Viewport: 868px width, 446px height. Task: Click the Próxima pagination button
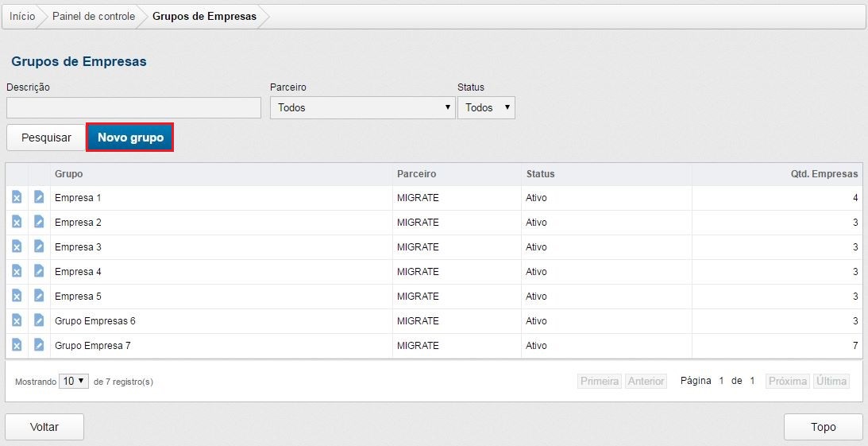786,382
